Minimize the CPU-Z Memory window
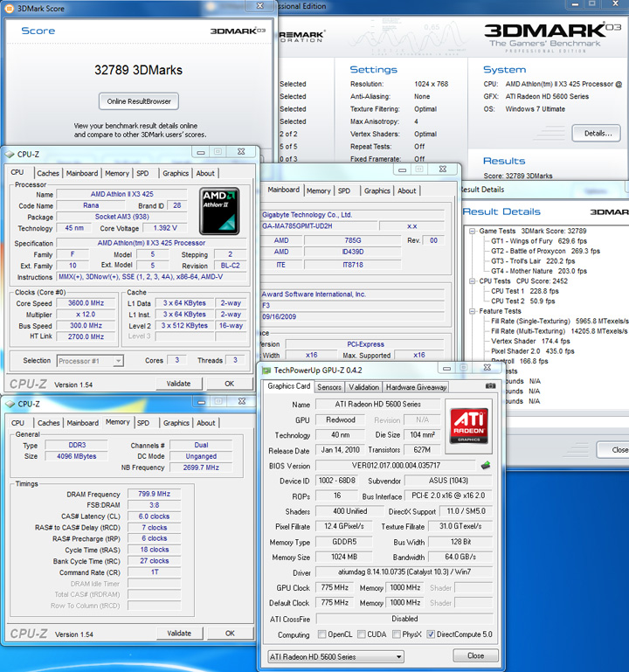The height and width of the screenshot is (672, 629). [x=202, y=402]
